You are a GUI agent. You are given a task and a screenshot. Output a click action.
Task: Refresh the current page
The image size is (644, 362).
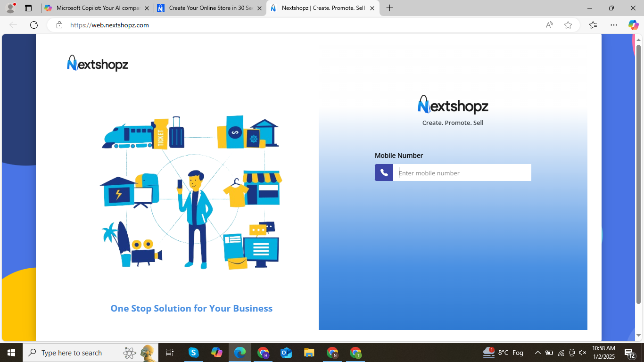point(34,25)
